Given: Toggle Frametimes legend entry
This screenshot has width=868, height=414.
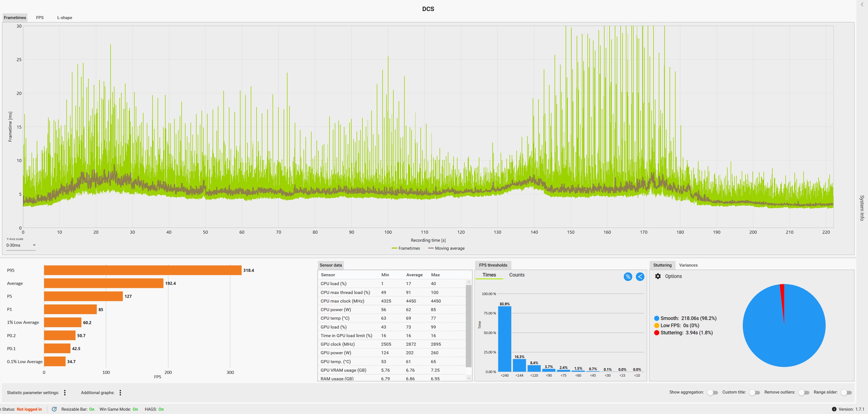Looking at the screenshot, I should pyautogui.click(x=406, y=248).
